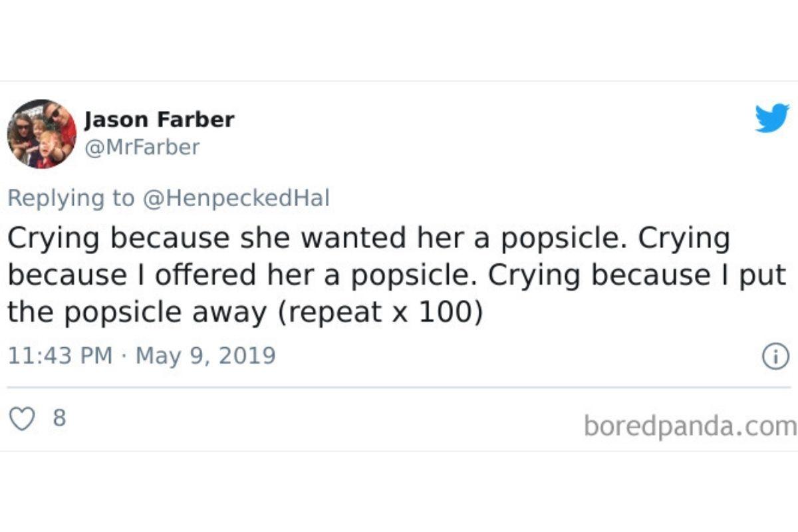Click the May 9, 2019 date
Viewport: 798px width, 532px height.
205,356
